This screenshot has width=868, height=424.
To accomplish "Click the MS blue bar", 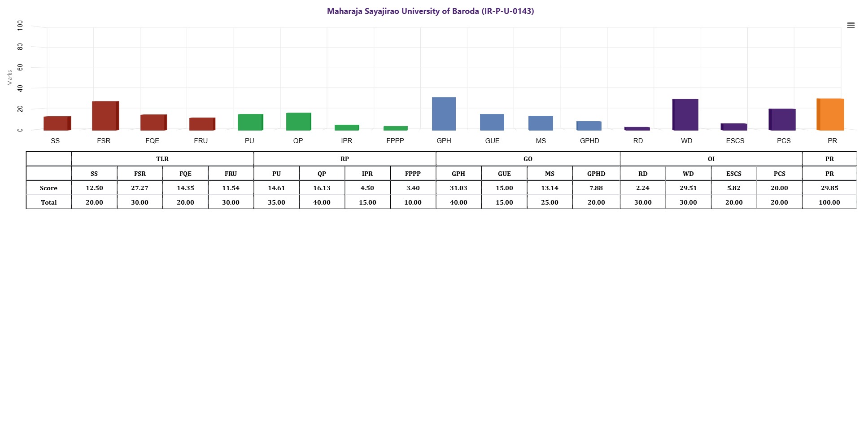I will click(541, 123).
